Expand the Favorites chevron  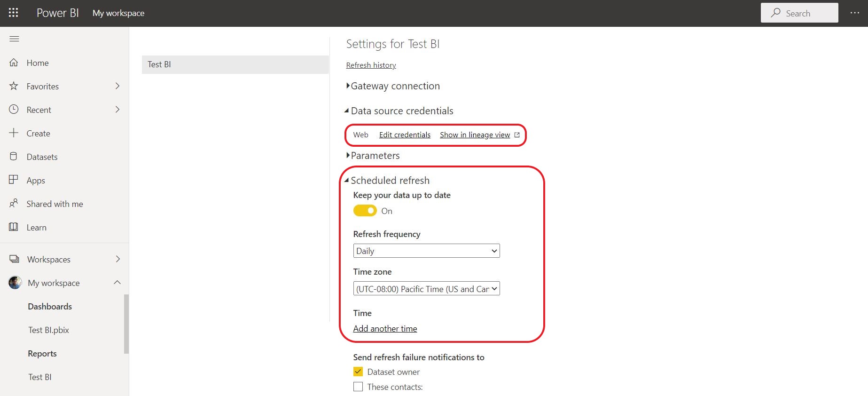117,86
